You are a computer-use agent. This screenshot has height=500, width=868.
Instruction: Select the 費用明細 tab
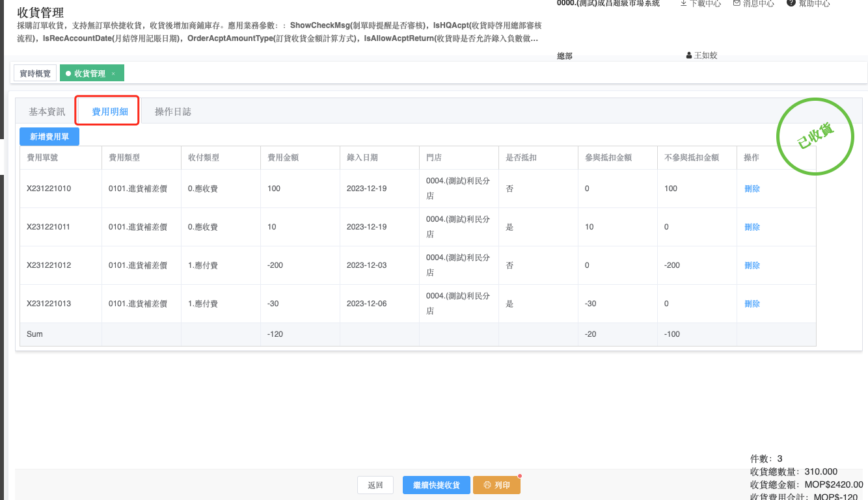[x=109, y=112]
